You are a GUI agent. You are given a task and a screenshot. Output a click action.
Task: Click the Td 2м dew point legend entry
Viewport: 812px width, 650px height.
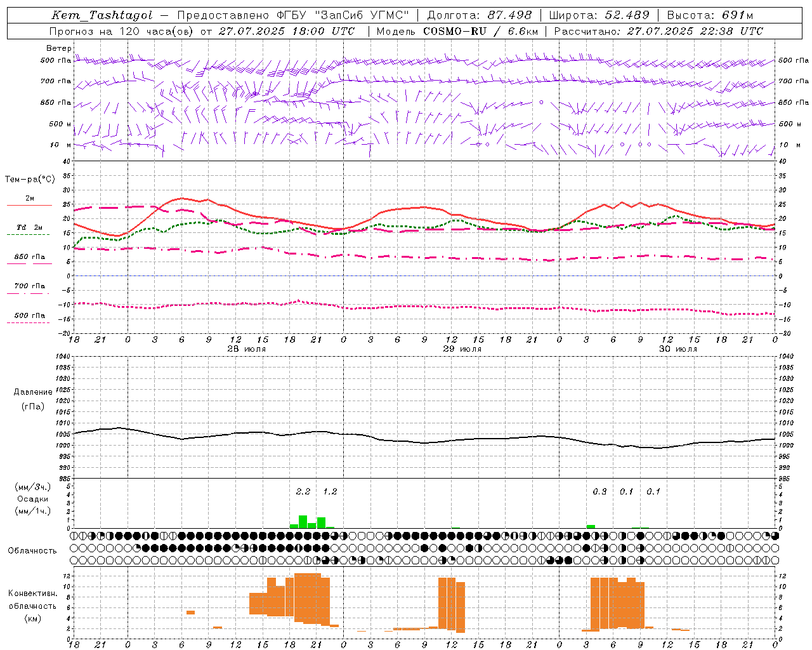tap(29, 227)
